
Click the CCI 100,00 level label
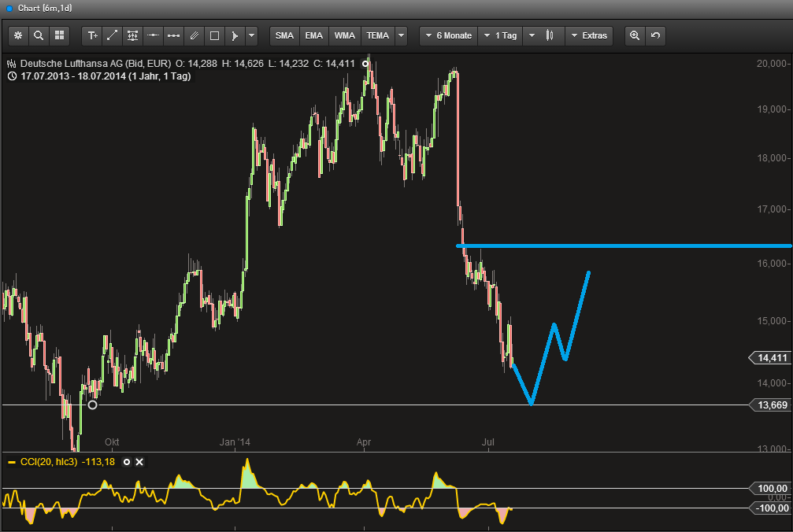pos(771,488)
